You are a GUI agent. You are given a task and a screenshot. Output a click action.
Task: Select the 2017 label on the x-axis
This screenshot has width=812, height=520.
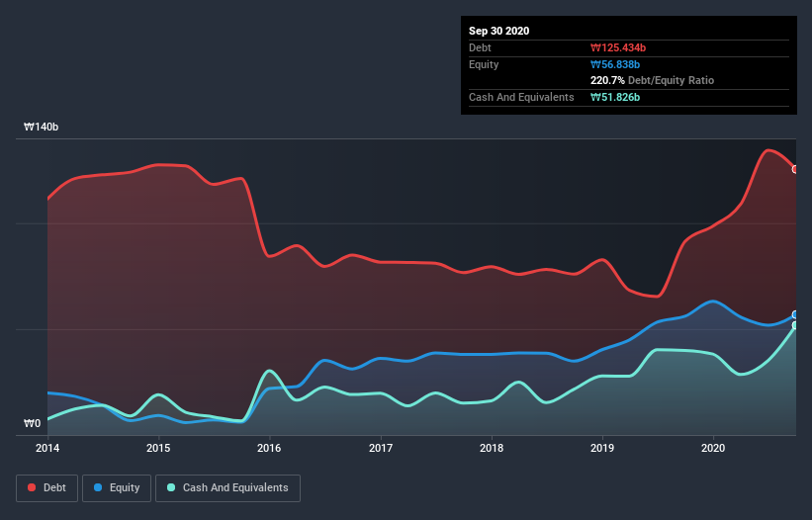click(x=381, y=448)
